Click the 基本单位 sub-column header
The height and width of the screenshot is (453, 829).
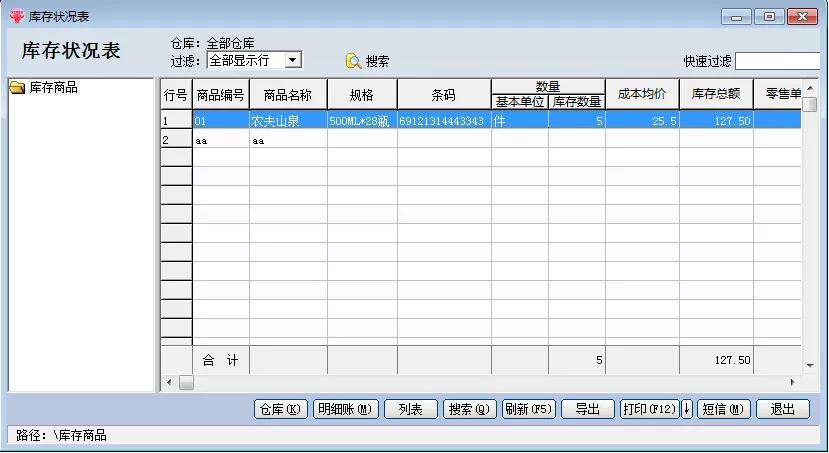coord(520,102)
